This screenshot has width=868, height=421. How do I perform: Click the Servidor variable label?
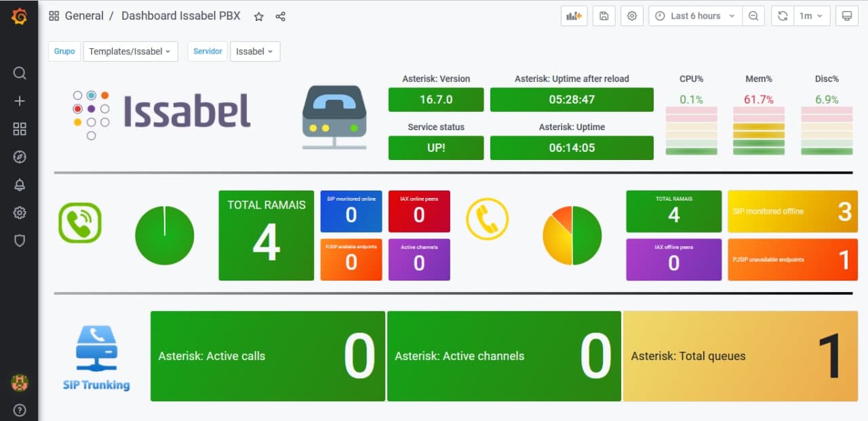point(208,52)
